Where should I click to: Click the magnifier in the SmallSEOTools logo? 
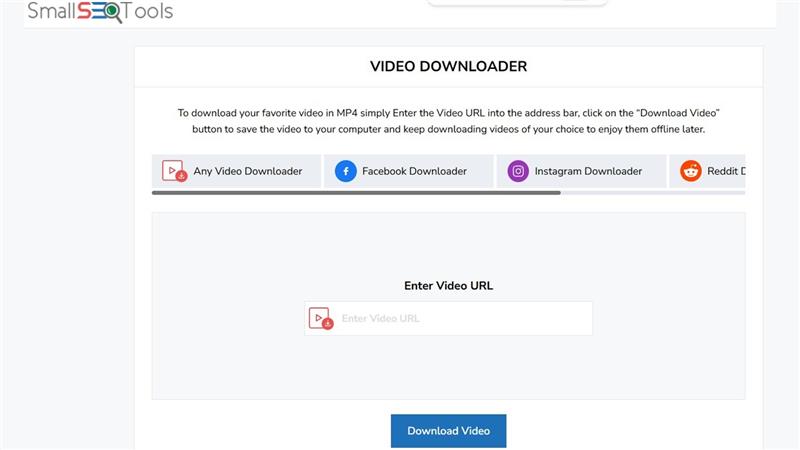point(113,12)
